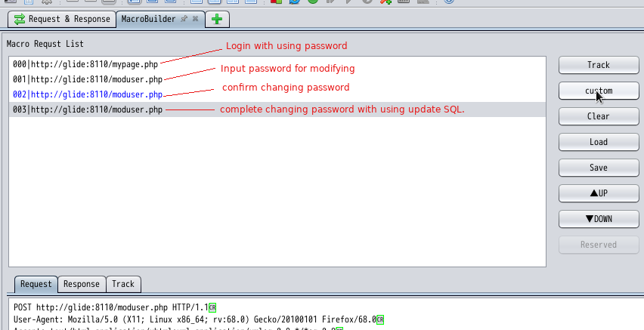Viewport: 644px width, 330px height.
Task: Add a new tab with green plus
Action: pyautogui.click(x=217, y=20)
